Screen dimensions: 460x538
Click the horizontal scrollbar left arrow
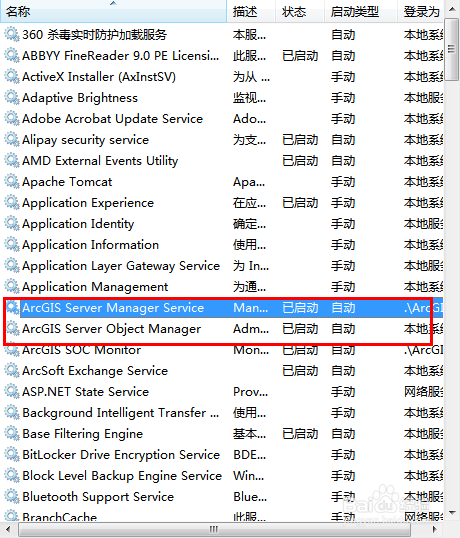(8, 529)
